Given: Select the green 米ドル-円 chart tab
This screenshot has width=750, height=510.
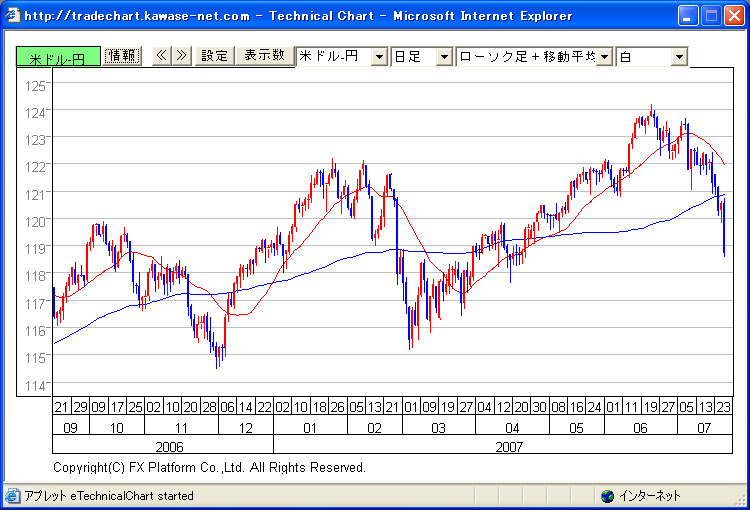Looking at the screenshot, I should point(57,59).
